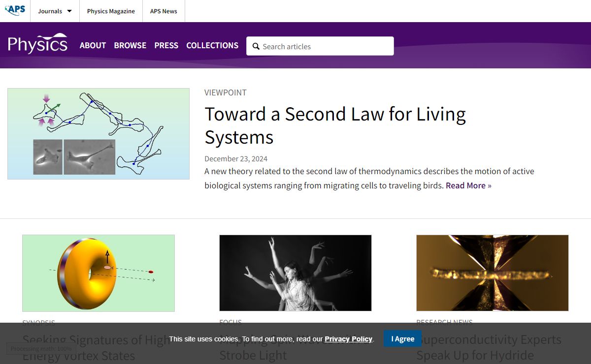Open 'Seeking Signatures of High-Energy Vortex States' title
The width and height of the screenshot is (591, 364).
pyautogui.click(x=96, y=348)
